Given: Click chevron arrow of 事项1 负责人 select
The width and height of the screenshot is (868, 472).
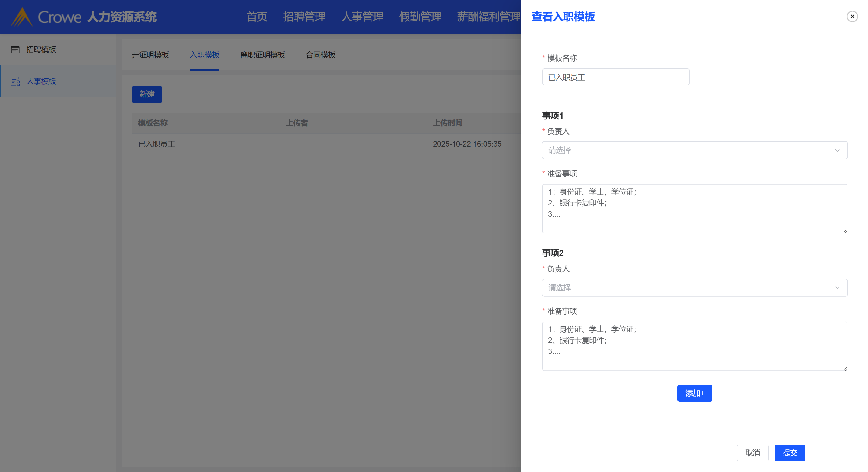Looking at the screenshot, I should pyautogui.click(x=837, y=150).
